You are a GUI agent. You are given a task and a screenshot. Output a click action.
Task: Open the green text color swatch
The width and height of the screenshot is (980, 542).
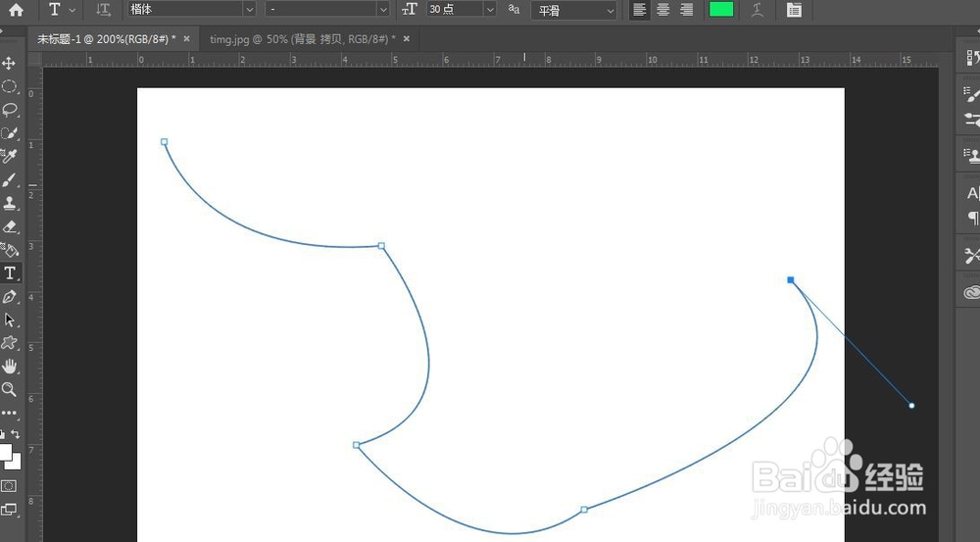pos(721,10)
